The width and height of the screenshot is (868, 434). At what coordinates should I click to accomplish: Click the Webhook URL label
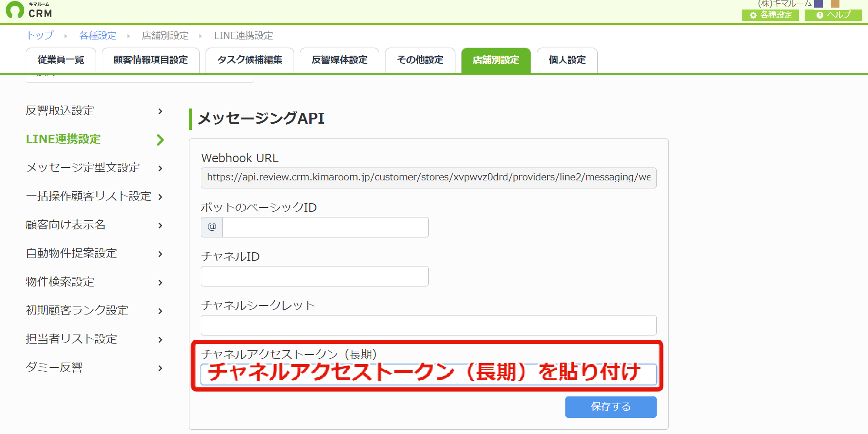pyautogui.click(x=240, y=158)
